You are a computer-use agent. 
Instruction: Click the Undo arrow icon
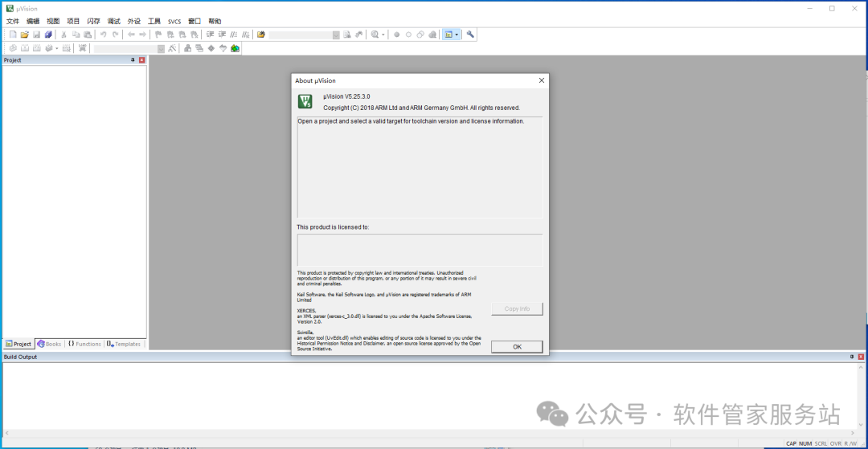pos(103,35)
